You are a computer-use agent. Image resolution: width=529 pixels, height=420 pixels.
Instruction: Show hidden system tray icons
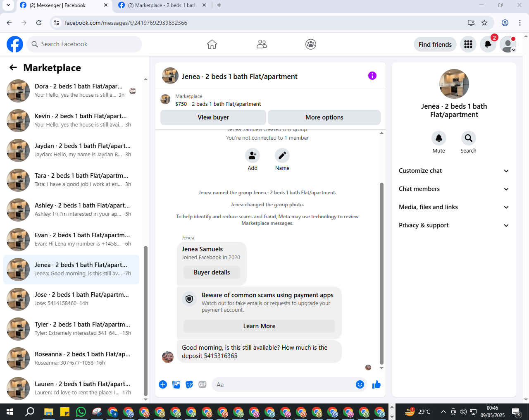(x=443, y=412)
